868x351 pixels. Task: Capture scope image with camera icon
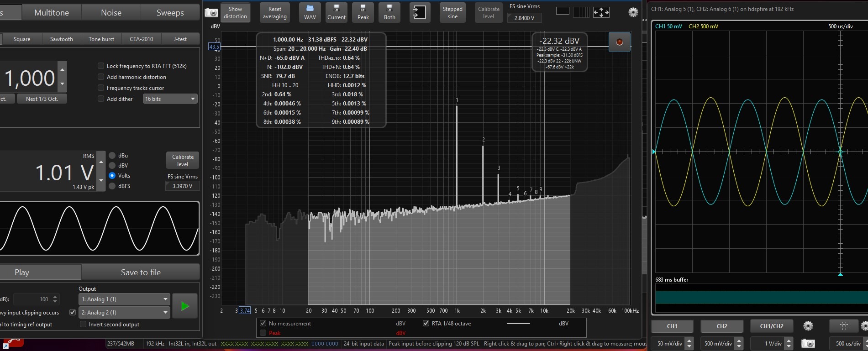point(808,343)
